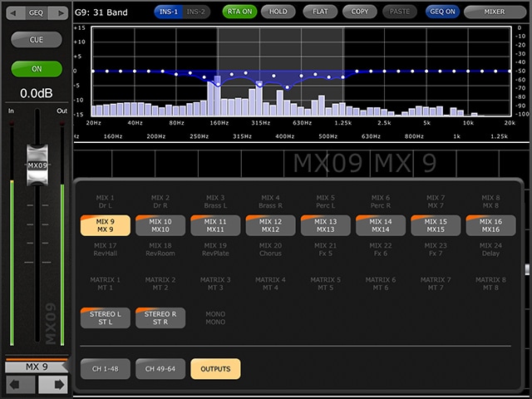Select the MIX 10 output button

160,225
